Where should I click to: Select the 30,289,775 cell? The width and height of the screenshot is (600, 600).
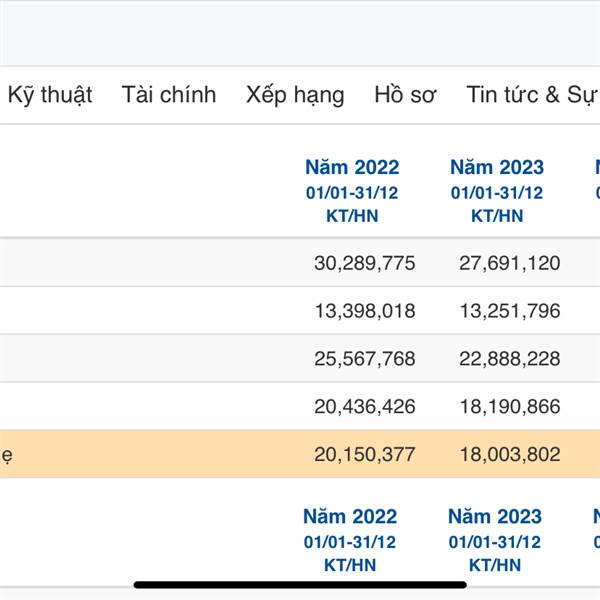(x=364, y=263)
